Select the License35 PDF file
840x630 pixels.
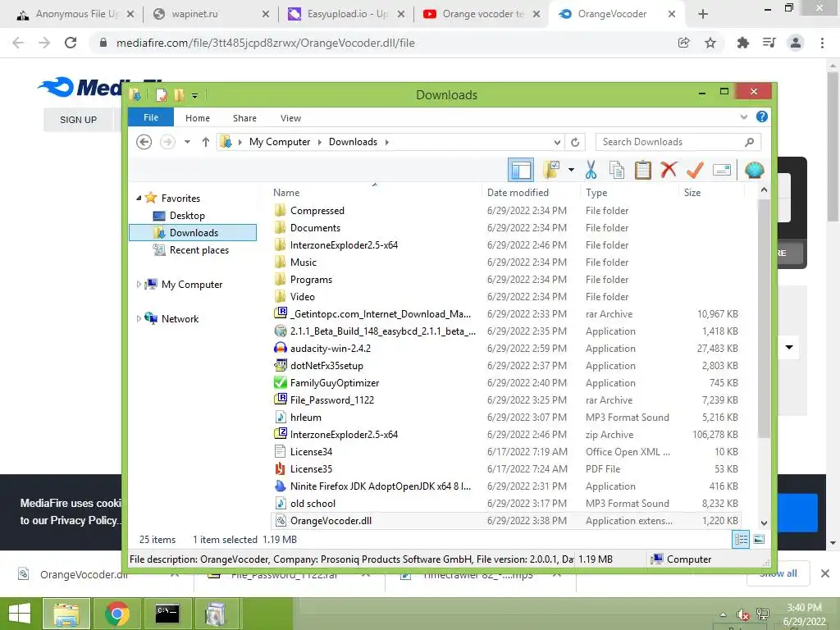311,468
